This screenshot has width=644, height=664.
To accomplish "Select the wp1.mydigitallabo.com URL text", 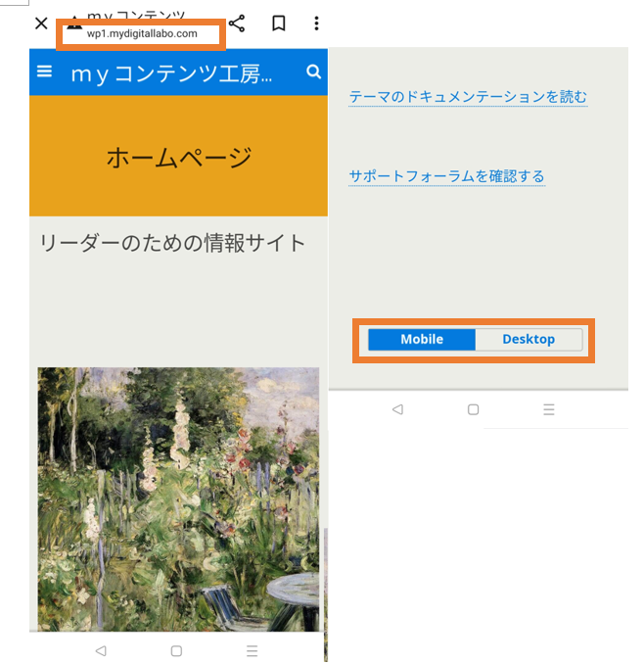I will (x=142, y=34).
